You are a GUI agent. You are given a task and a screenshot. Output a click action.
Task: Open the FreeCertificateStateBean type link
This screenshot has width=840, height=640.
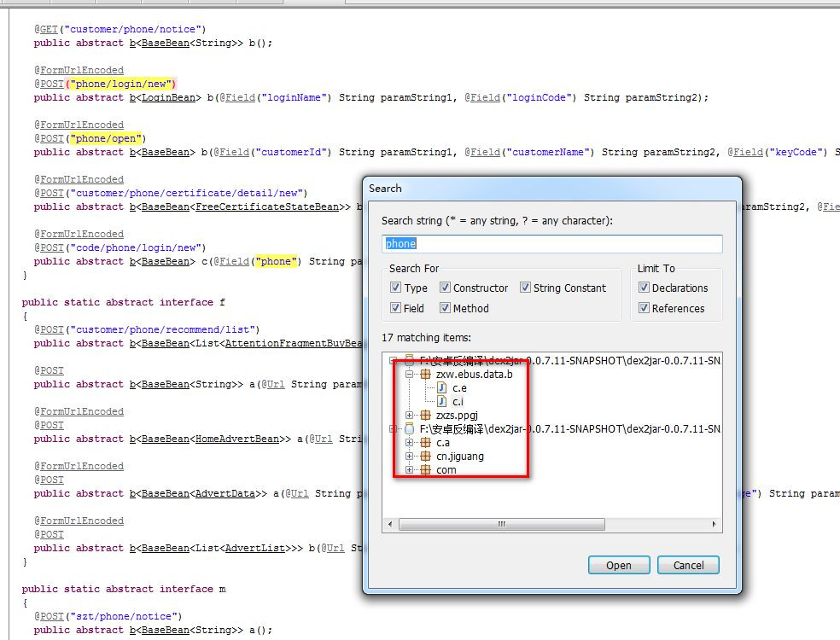(x=267, y=207)
